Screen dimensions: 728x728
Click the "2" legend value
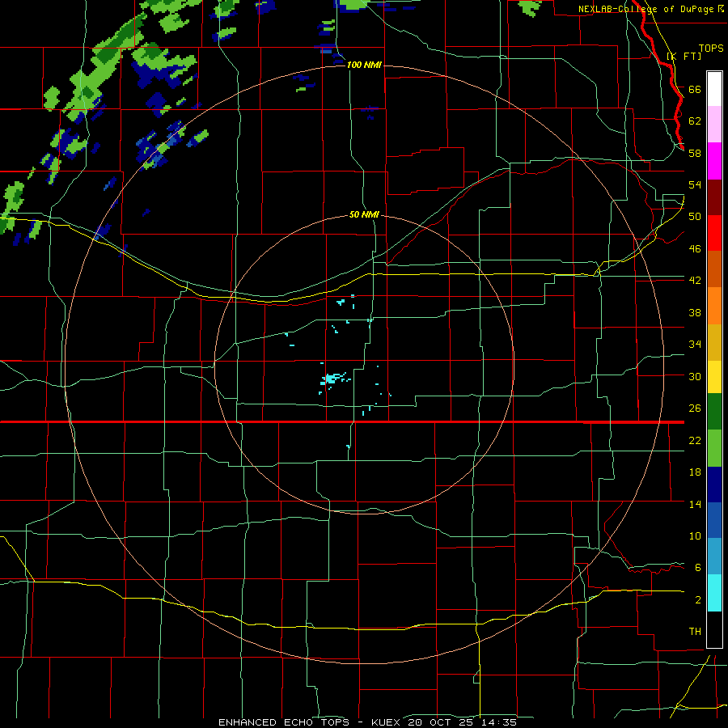point(697,600)
